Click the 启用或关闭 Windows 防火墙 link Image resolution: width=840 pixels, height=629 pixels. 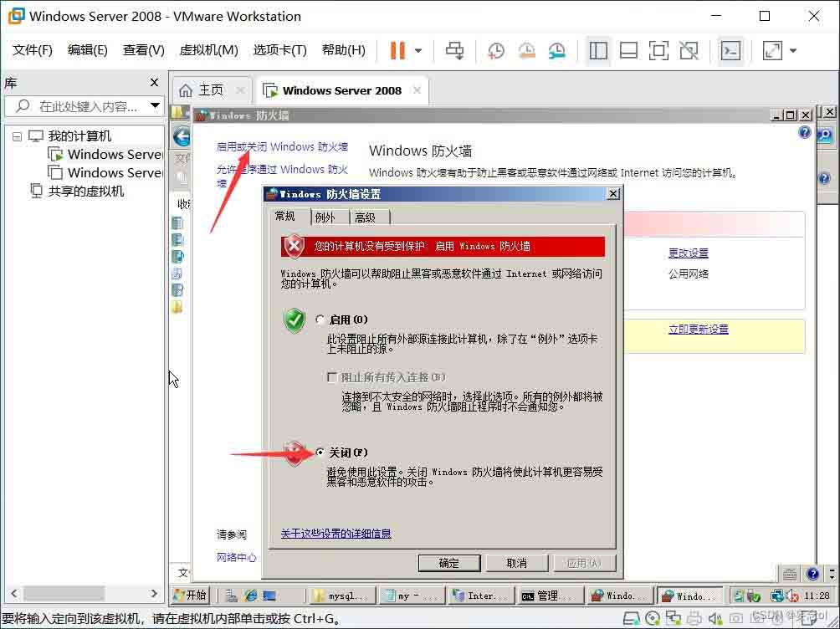click(282, 147)
